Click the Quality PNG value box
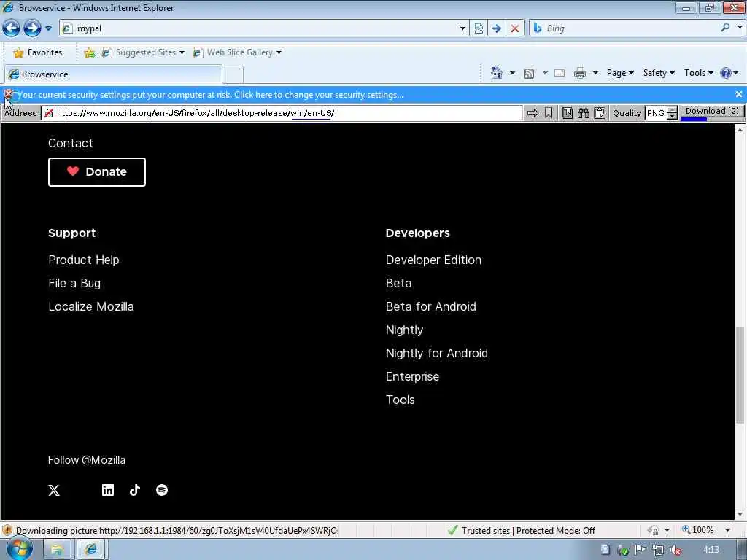The image size is (747, 560). tap(656, 113)
